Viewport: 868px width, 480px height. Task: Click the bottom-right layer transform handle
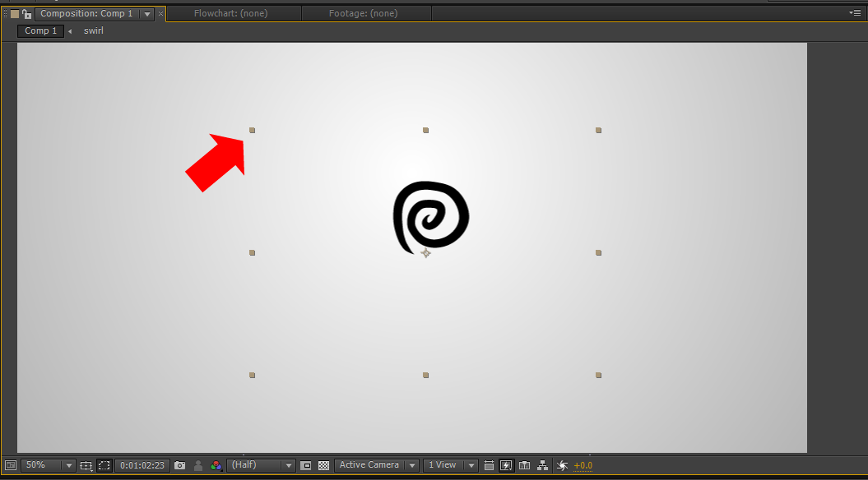coord(598,375)
